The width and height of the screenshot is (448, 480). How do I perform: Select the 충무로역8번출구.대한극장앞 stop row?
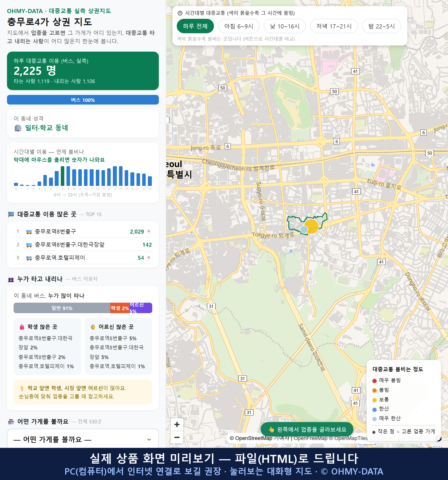tap(83, 244)
